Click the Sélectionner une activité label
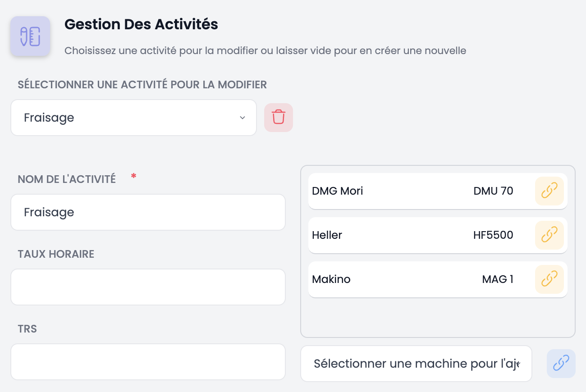 point(142,85)
